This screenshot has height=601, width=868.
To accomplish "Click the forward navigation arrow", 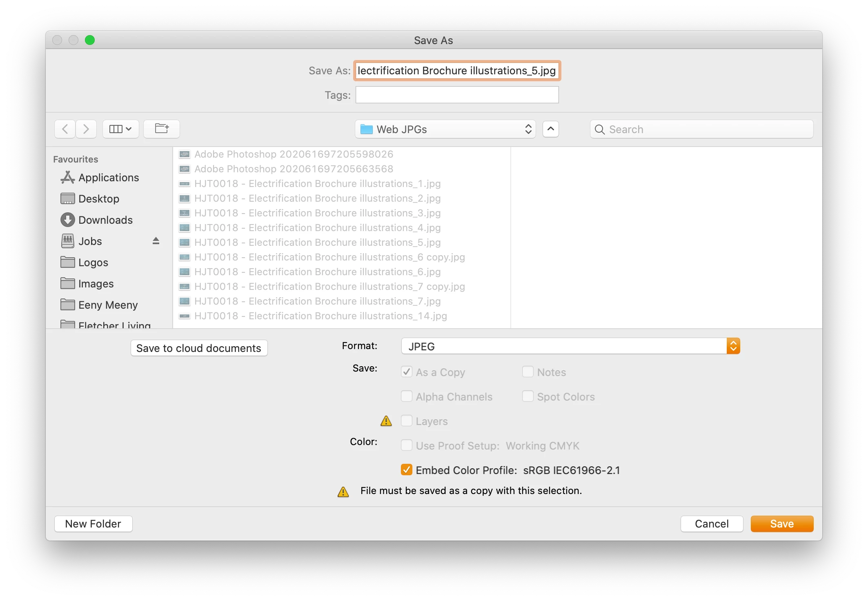I will click(x=86, y=129).
